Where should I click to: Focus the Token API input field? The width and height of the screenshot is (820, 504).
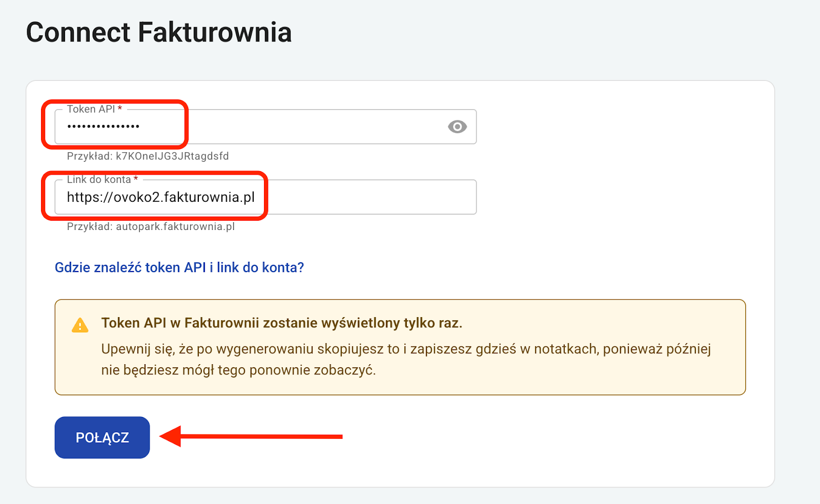point(307,127)
